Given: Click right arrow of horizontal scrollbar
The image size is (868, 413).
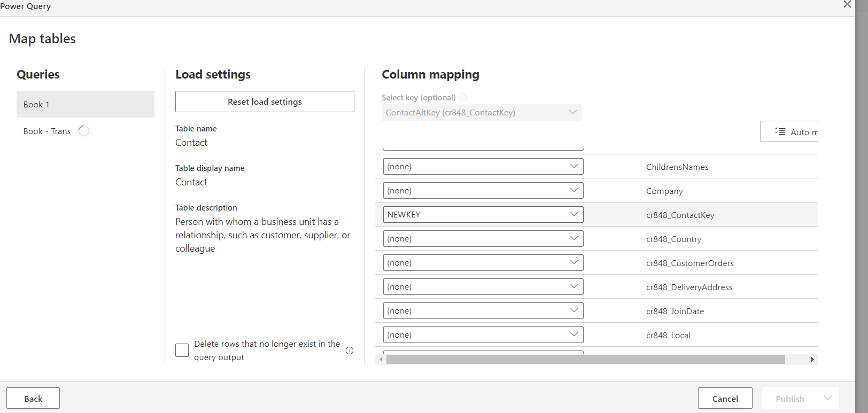Looking at the screenshot, I should click(812, 360).
